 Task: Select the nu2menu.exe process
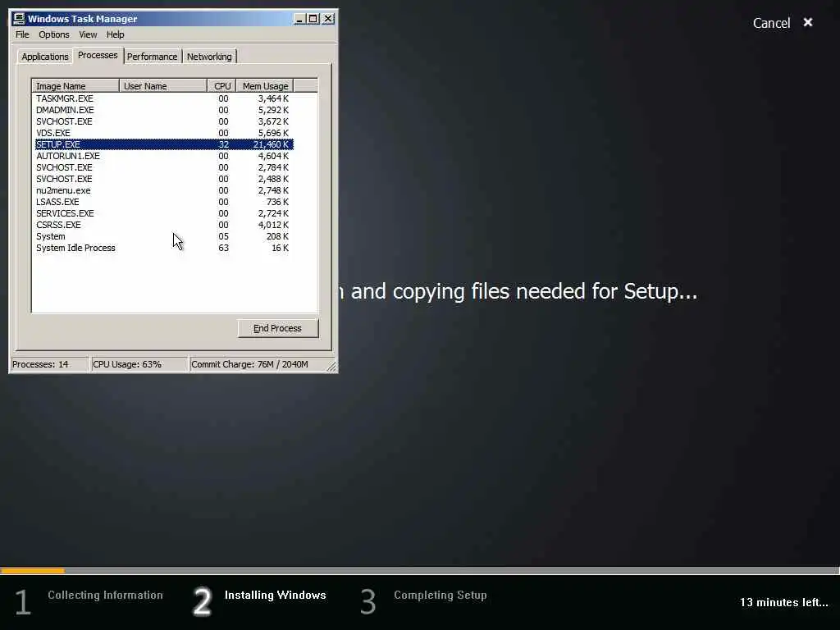pos(163,190)
